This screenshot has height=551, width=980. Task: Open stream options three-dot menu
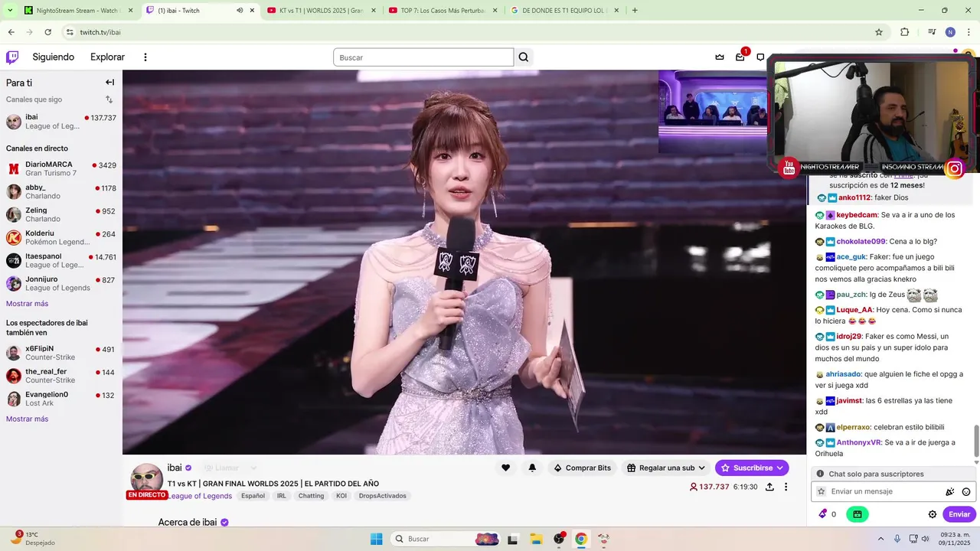(x=786, y=487)
